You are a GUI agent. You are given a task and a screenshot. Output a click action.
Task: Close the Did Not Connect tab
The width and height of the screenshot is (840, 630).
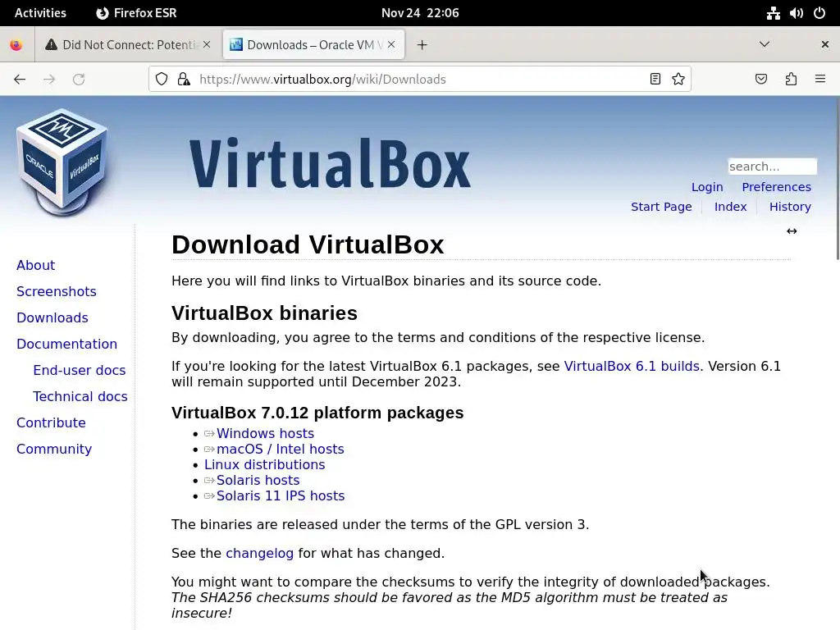tap(207, 44)
